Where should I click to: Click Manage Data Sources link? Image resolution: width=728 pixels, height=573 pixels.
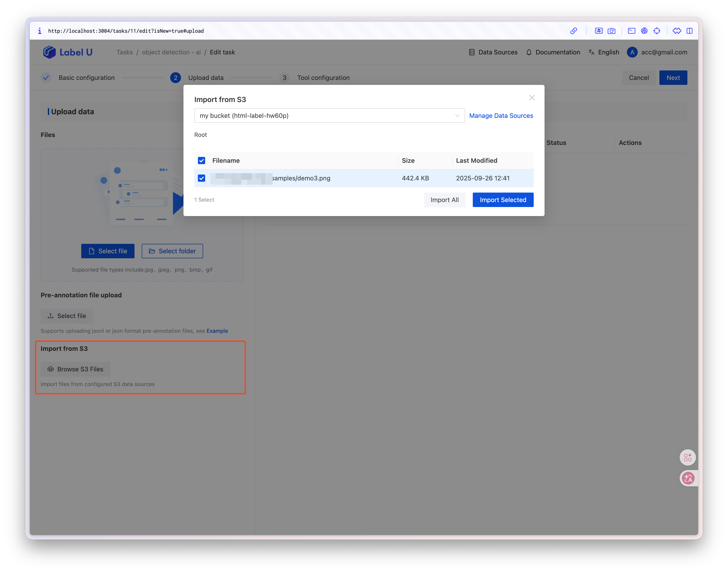[x=501, y=115]
